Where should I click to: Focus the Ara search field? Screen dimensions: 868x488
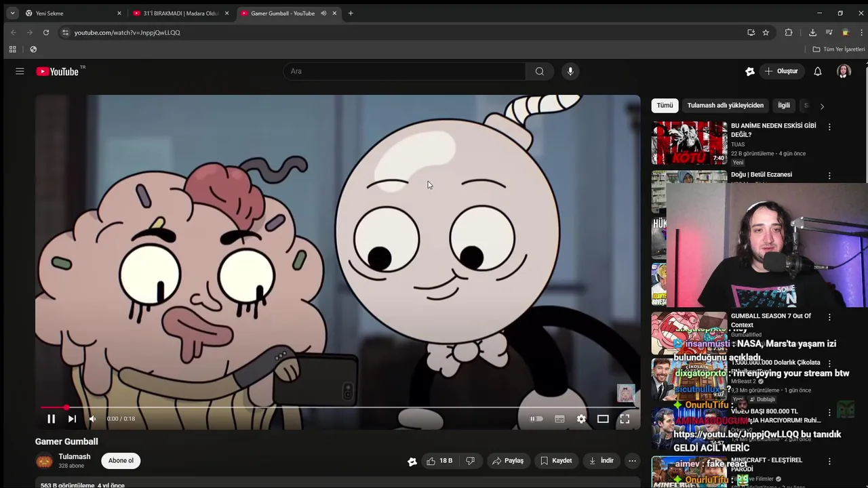click(x=404, y=71)
